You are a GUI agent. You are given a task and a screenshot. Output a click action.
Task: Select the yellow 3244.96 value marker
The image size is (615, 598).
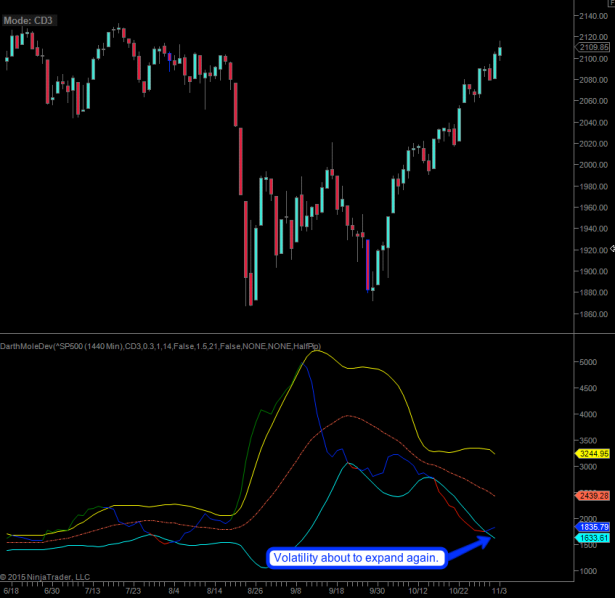[x=593, y=453]
